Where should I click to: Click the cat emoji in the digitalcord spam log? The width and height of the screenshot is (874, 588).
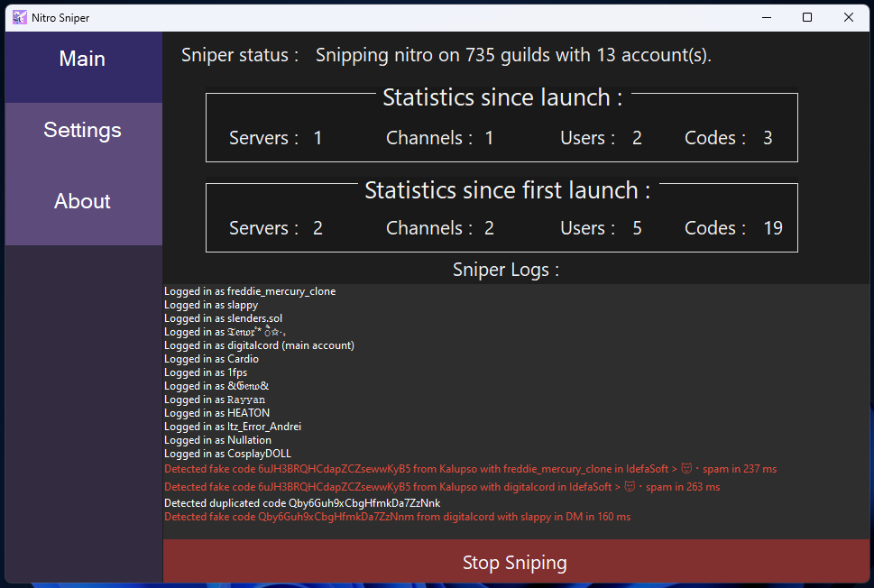click(x=629, y=485)
